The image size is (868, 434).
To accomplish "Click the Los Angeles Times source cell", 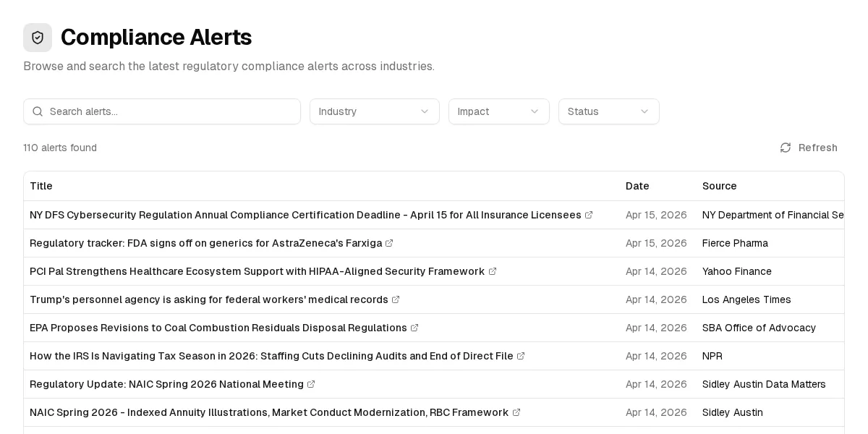I will point(746,299).
